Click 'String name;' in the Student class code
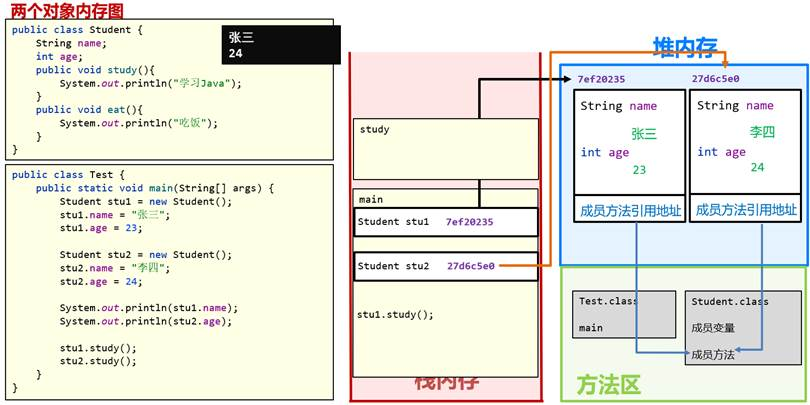 tap(71, 43)
